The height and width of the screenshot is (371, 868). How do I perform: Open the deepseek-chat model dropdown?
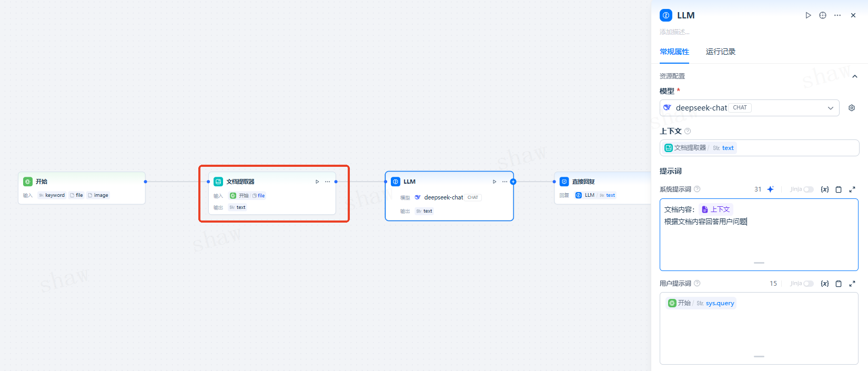pyautogui.click(x=749, y=108)
